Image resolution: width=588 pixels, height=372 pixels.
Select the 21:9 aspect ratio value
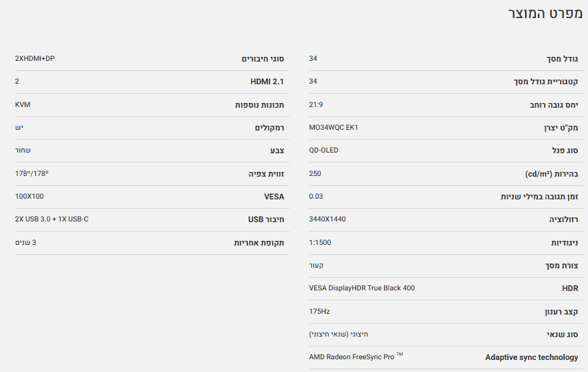[x=316, y=104]
